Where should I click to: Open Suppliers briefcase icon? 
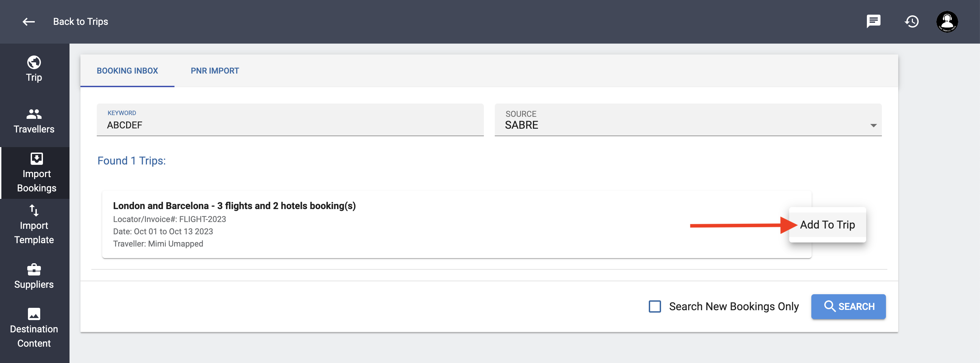click(x=34, y=269)
